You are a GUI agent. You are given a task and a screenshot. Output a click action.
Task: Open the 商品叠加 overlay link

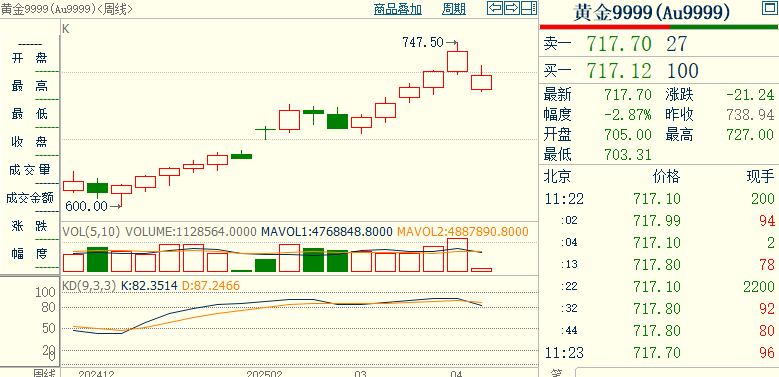pyautogui.click(x=397, y=9)
